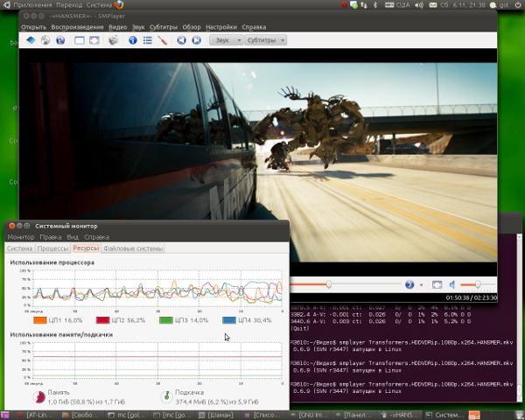Open the Вид menu in System Monitor

(73, 237)
